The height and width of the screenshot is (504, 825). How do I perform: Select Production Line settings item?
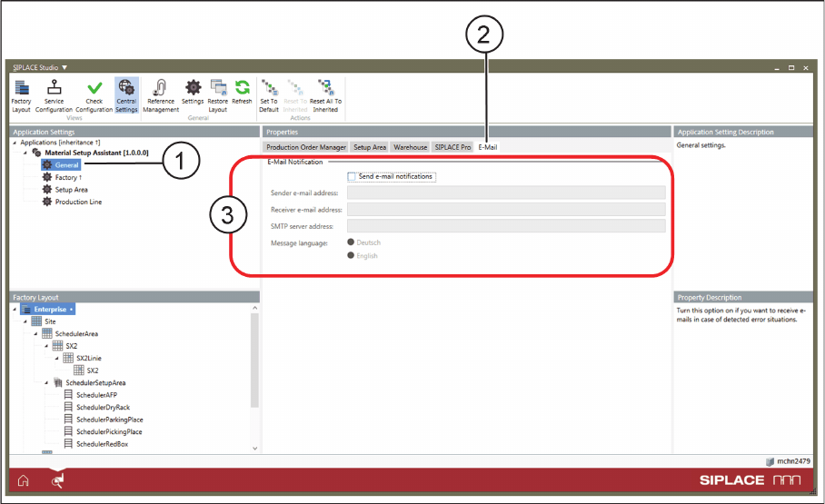[78, 202]
